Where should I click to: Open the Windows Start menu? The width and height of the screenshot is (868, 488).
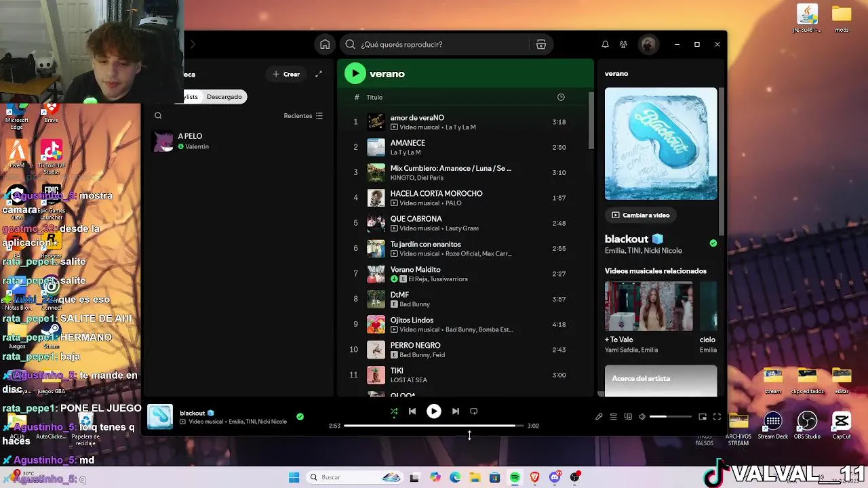pos(294,477)
